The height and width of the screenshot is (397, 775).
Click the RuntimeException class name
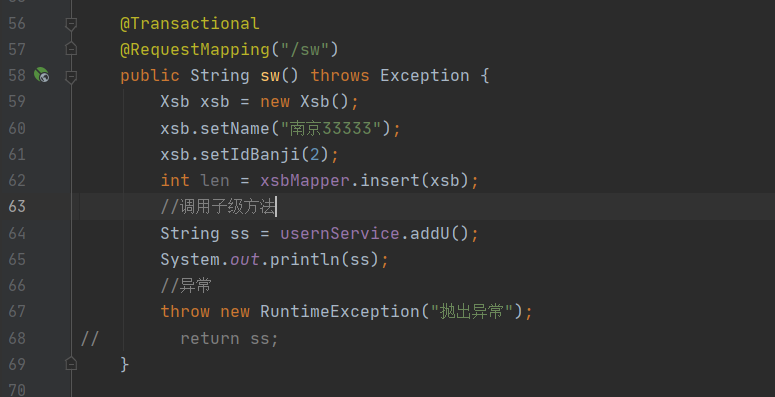click(340, 311)
